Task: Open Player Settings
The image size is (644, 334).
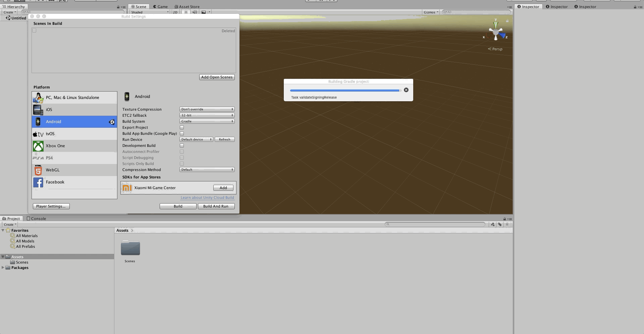Action: pos(51,206)
